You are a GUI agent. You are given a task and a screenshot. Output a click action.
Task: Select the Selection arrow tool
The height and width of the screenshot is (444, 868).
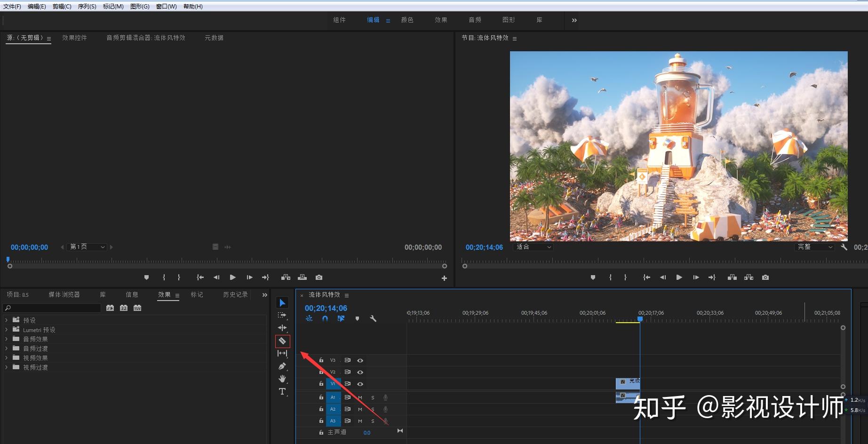[x=282, y=303]
